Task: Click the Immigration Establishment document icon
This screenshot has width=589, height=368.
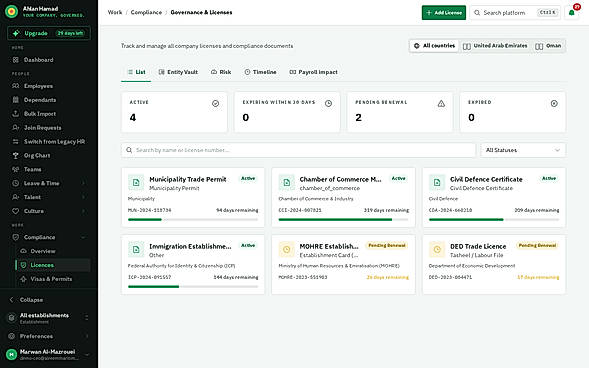Action: click(x=136, y=249)
